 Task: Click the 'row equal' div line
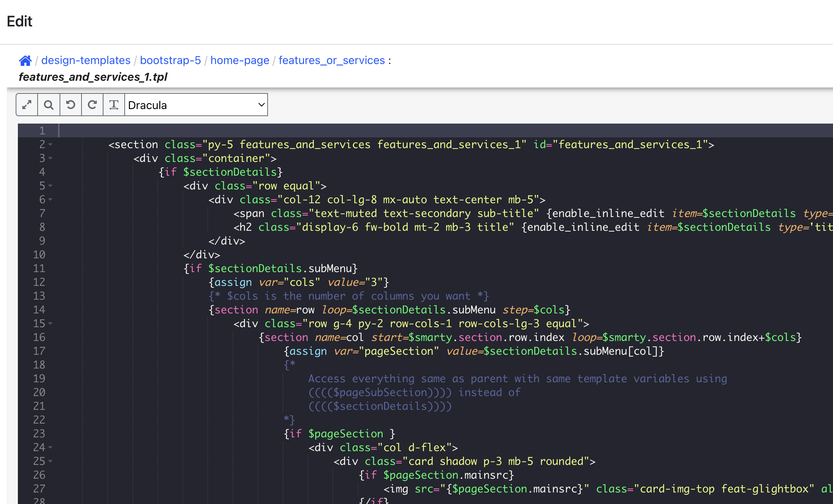(x=255, y=186)
